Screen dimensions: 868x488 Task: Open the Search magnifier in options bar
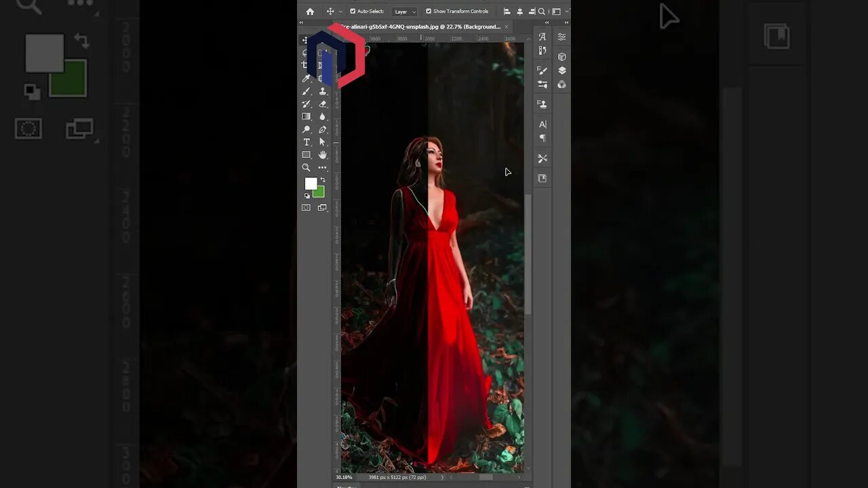542,12
